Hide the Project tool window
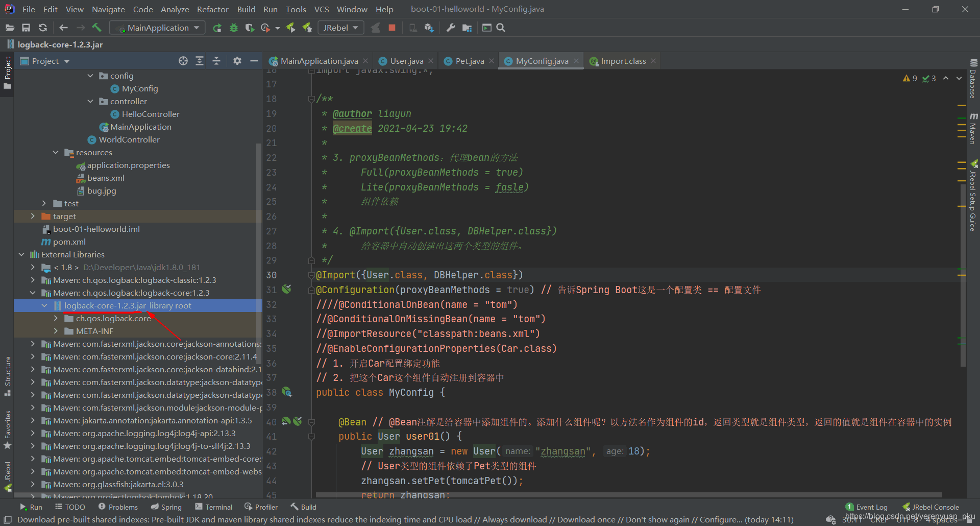Screen dimensions: 980x526 254,61
